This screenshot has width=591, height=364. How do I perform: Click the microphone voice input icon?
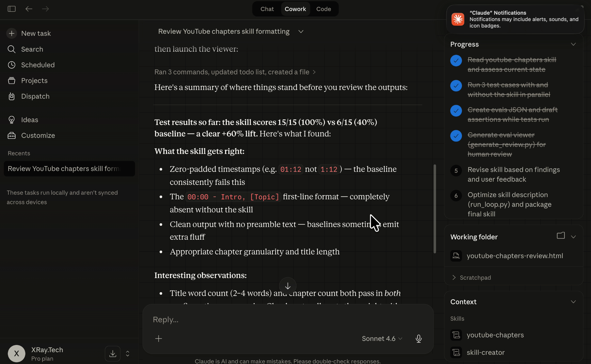(418, 338)
